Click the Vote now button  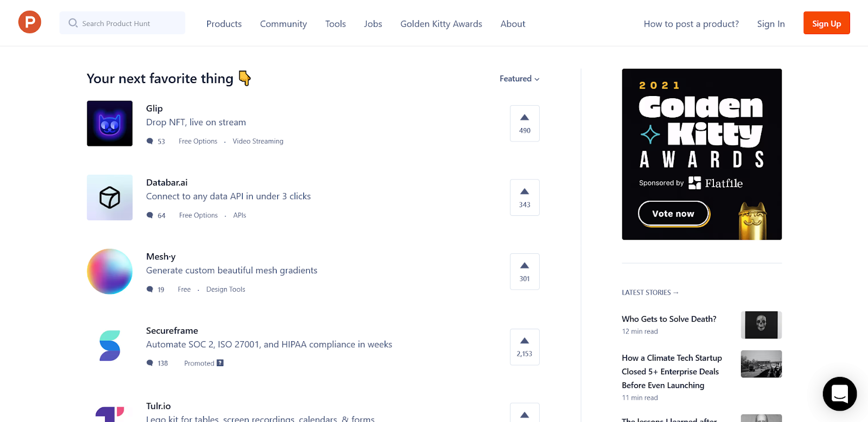[x=673, y=214]
